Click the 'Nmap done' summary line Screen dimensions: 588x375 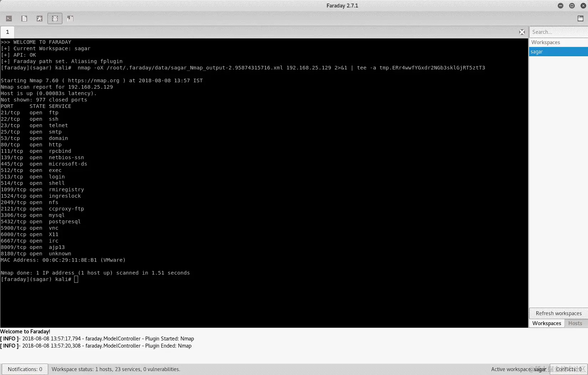[95, 273]
